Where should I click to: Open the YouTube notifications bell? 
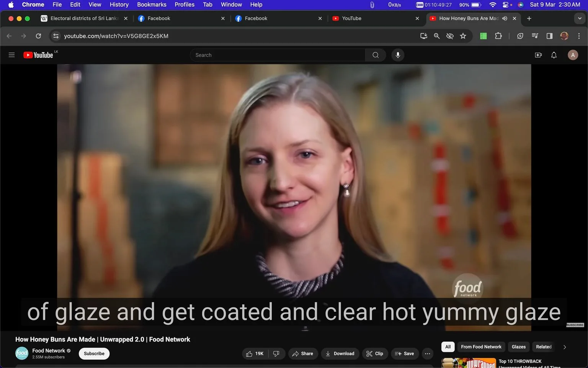pyautogui.click(x=554, y=55)
